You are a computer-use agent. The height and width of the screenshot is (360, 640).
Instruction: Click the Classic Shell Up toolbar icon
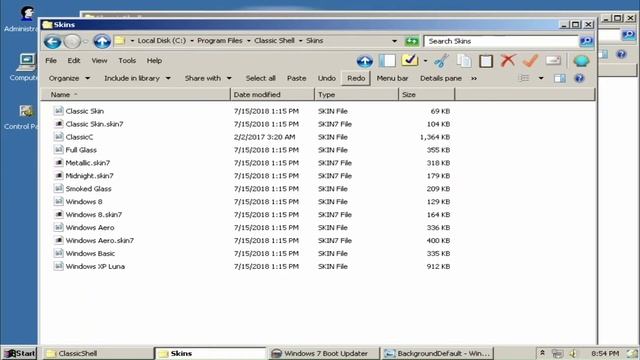(364, 61)
